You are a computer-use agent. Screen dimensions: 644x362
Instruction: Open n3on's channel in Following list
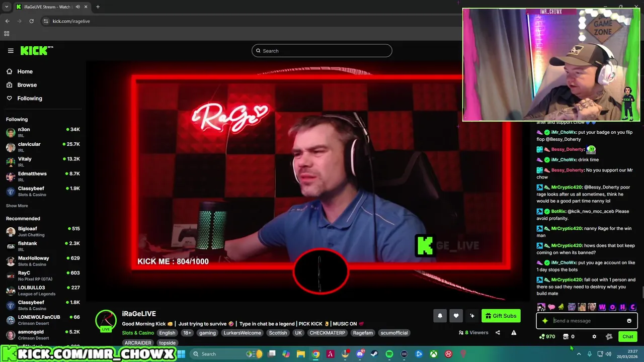coord(43,132)
